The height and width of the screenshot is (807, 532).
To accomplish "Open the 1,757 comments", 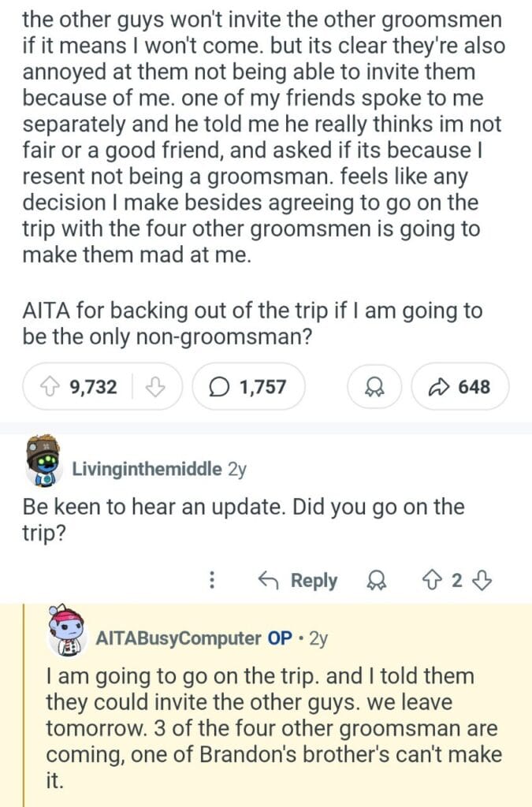I will coord(248,387).
